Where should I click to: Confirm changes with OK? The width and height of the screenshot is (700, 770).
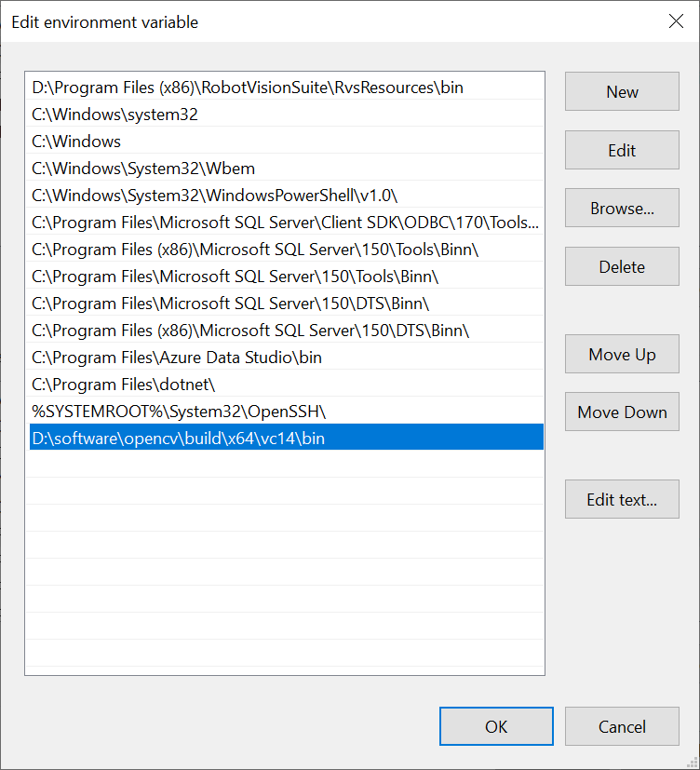coord(496,726)
